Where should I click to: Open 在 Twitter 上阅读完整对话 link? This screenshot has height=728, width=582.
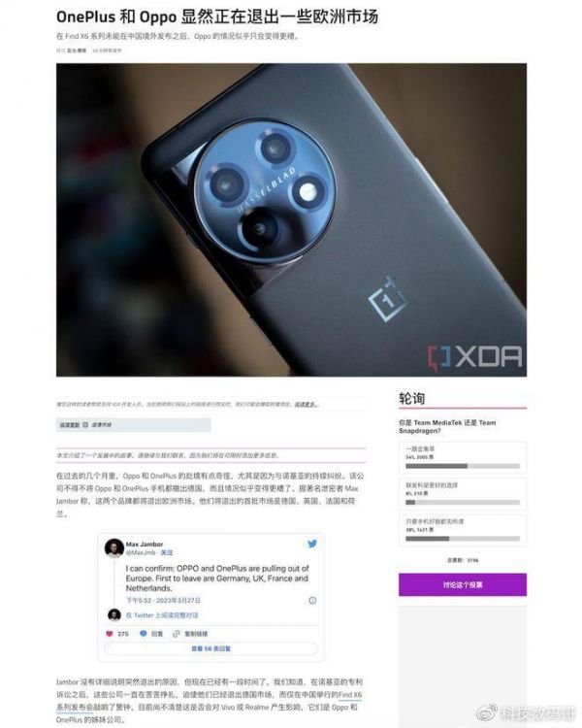162,615
